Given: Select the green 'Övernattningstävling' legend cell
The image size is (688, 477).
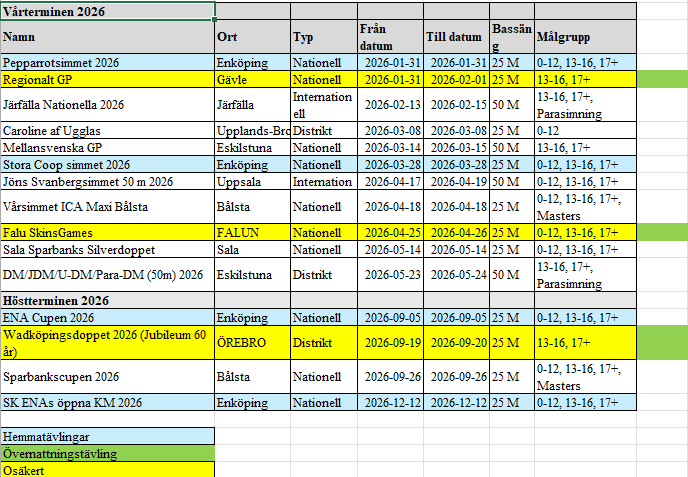Looking at the screenshot, I should (107, 453).
